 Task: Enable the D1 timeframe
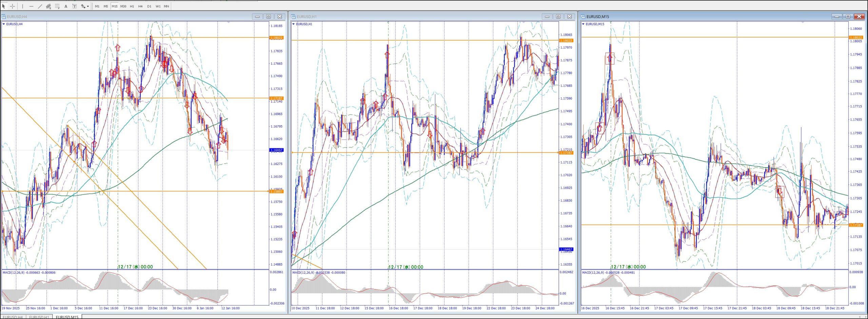tap(149, 6)
